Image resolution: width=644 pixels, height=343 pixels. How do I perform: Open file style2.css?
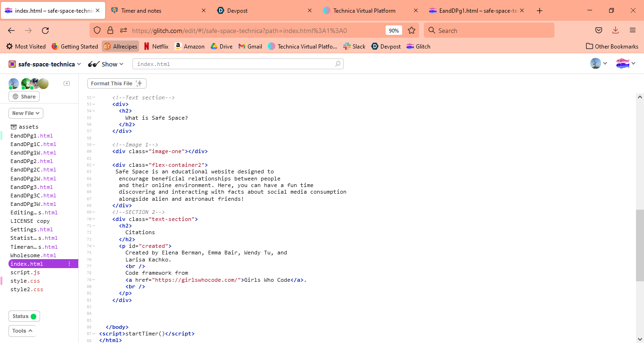pyautogui.click(x=27, y=289)
